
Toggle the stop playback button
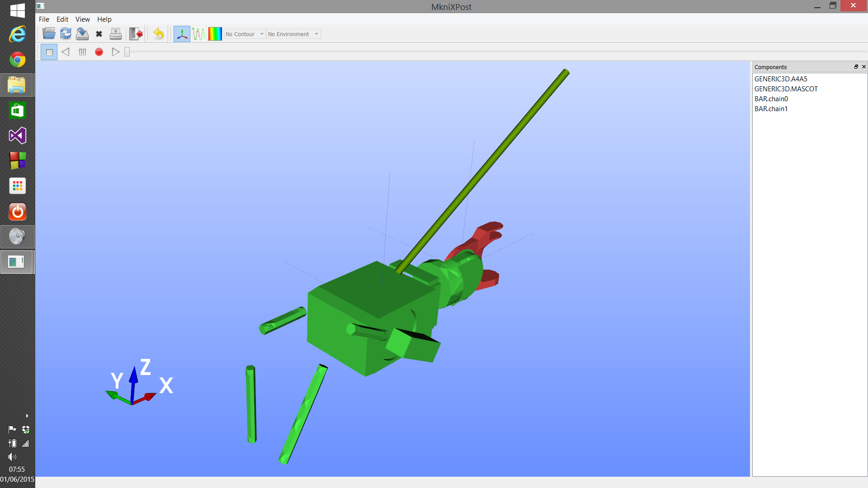[x=49, y=52]
